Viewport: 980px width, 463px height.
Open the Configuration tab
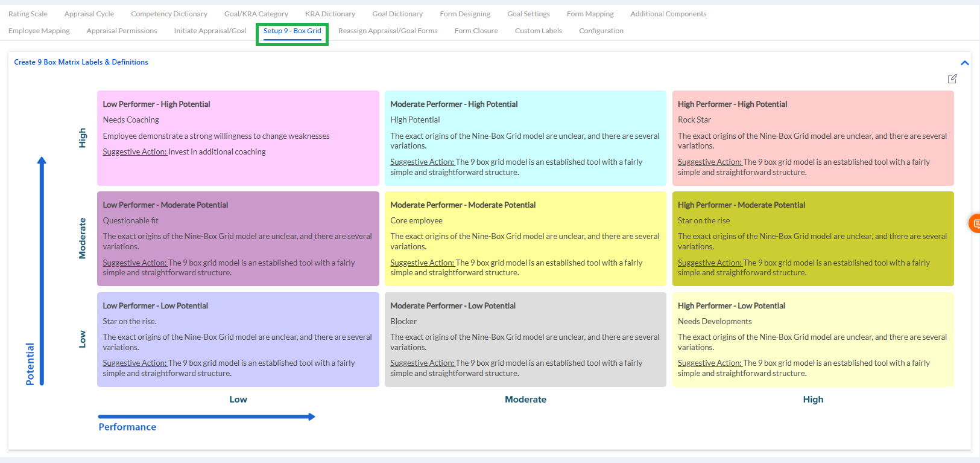[601, 31]
